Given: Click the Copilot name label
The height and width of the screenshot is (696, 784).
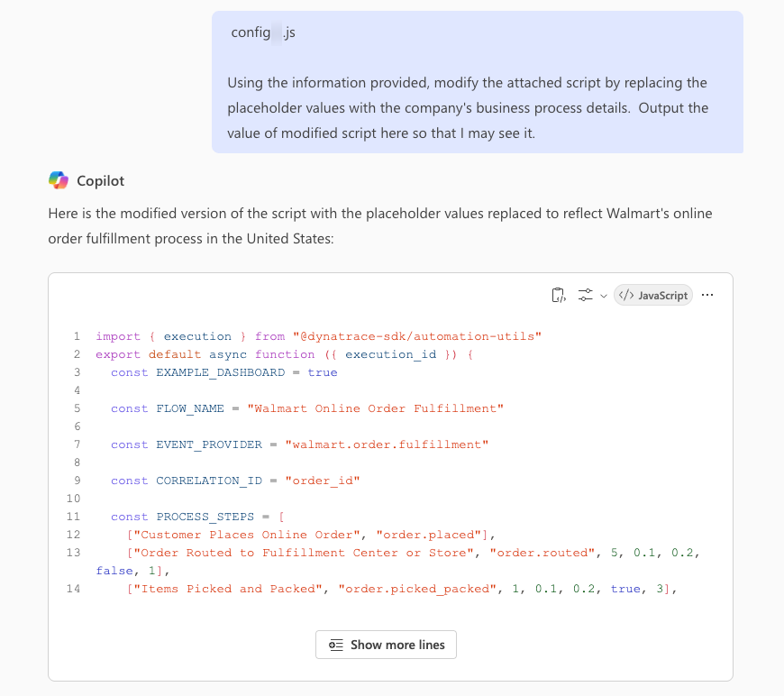Looking at the screenshot, I should [x=101, y=180].
